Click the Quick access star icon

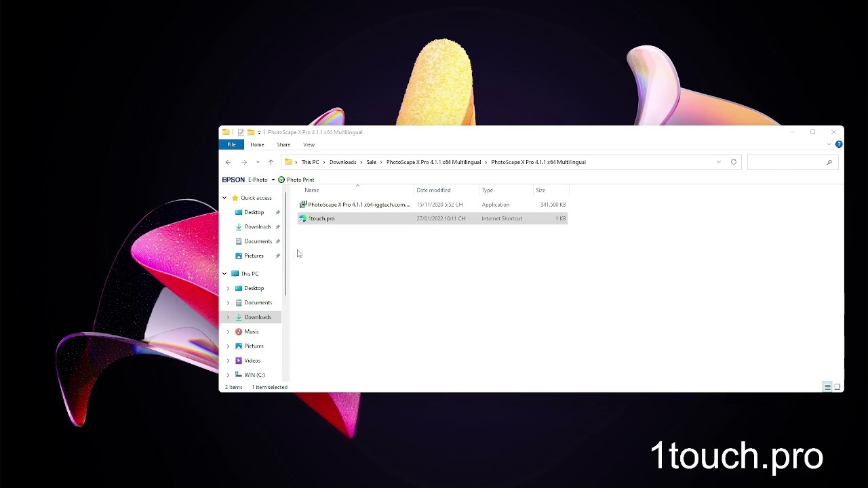coord(235,198)
